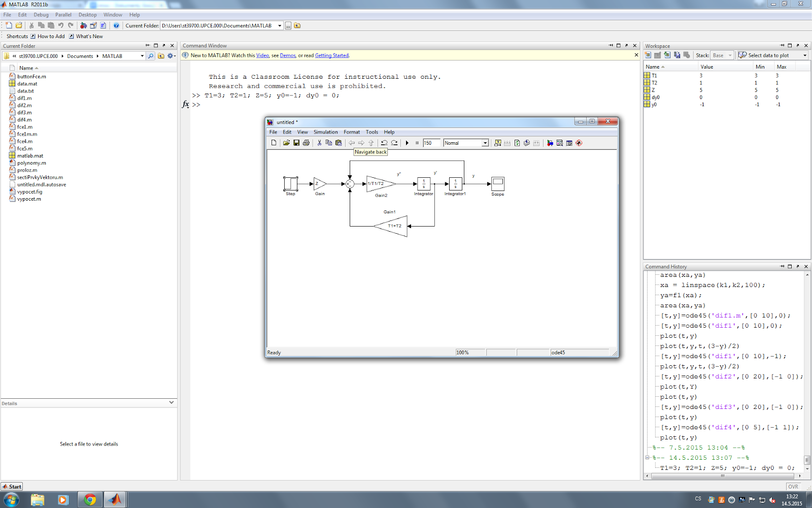Viewport: 812px width, 508px height.
Task: Open Select data to plot dropdown
Action: (805, 55)
